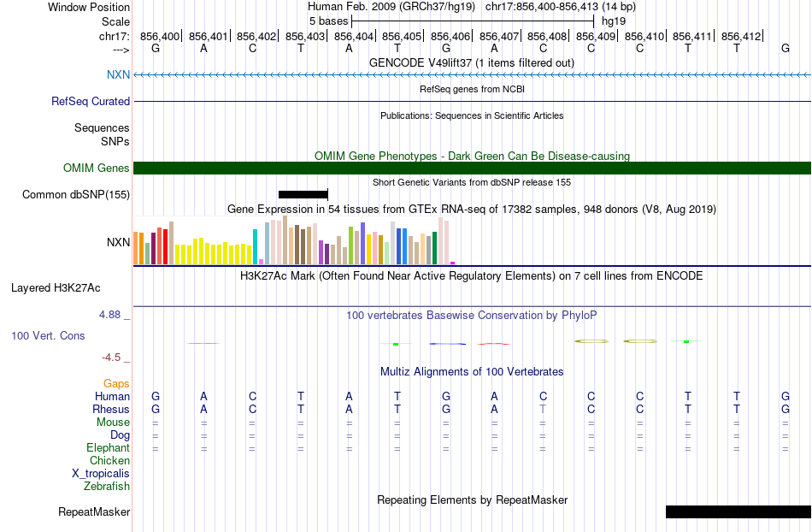Click the RepeatMasker track label
The width and height of the screenshot is (812, 532).
pos(94,511)
